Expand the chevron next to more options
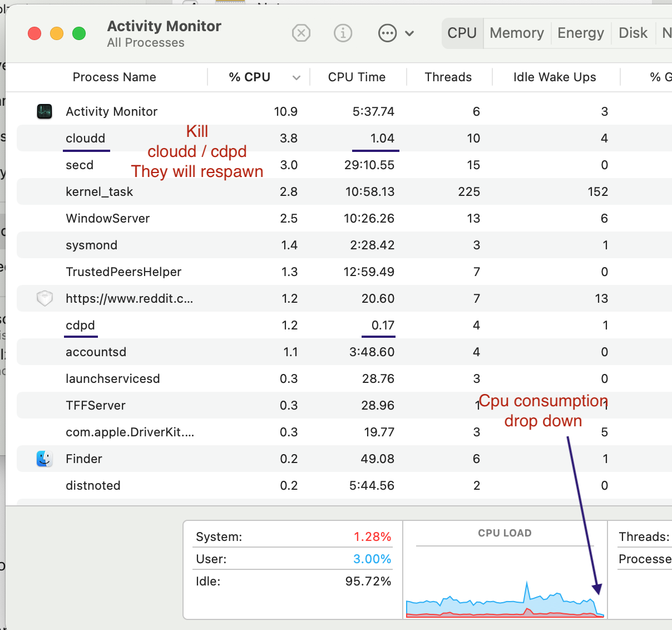672x630 pixels. pos(409,33)
